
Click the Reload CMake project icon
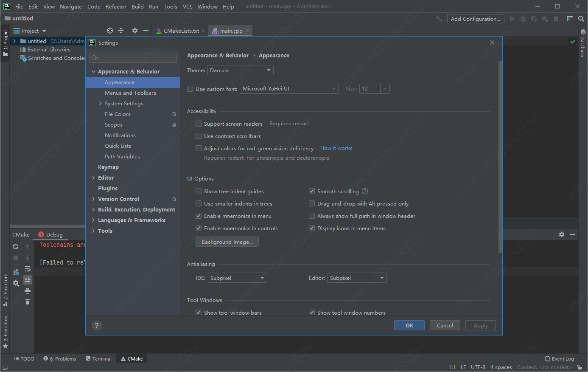pos(16,247)
